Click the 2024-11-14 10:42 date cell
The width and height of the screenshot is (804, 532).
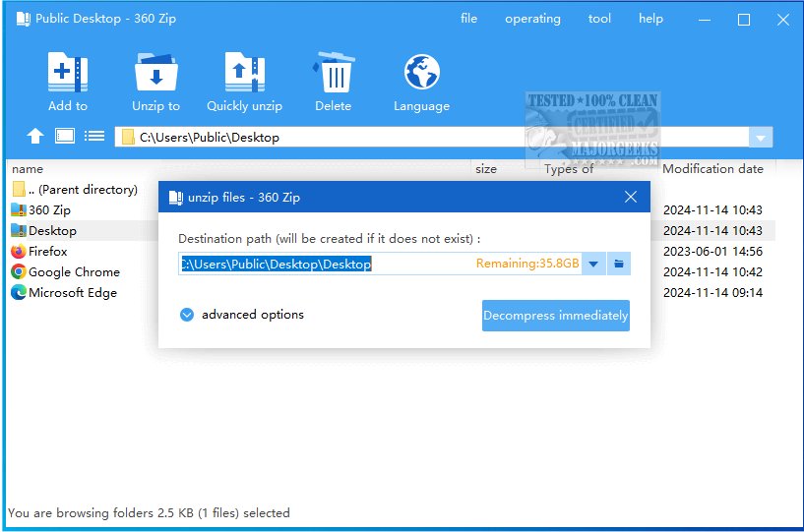[712, 272]
